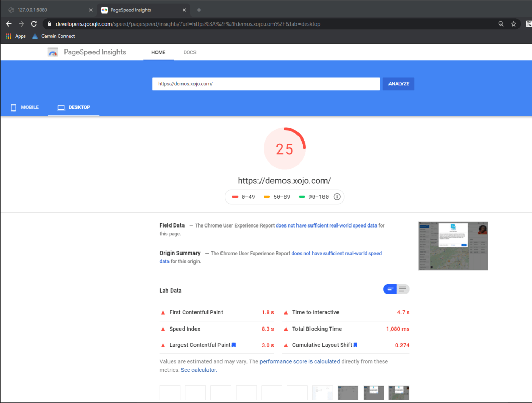Click the PageSpeed Insights logo
The height and width of the screenshot is (403, 532).
pyautogui.click(x=53, y=52)
